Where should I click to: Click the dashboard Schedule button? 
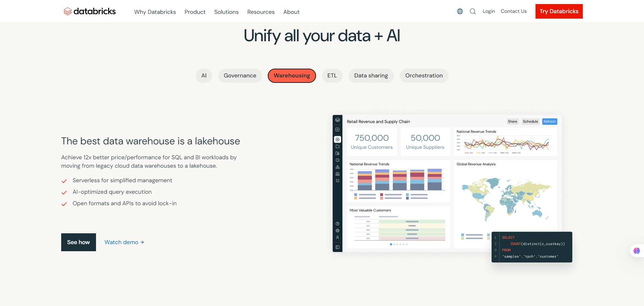click(x=530, y=121)
